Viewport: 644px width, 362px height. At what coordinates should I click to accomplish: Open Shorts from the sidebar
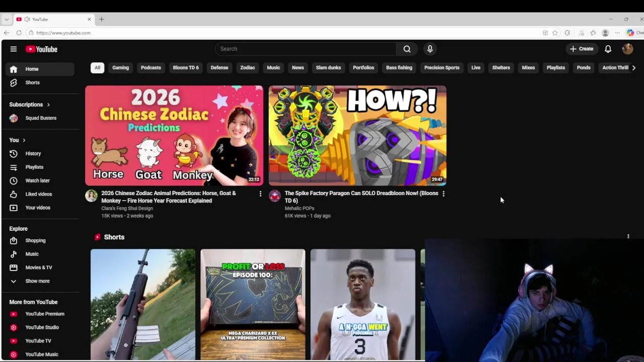click(x=40, y=82)
